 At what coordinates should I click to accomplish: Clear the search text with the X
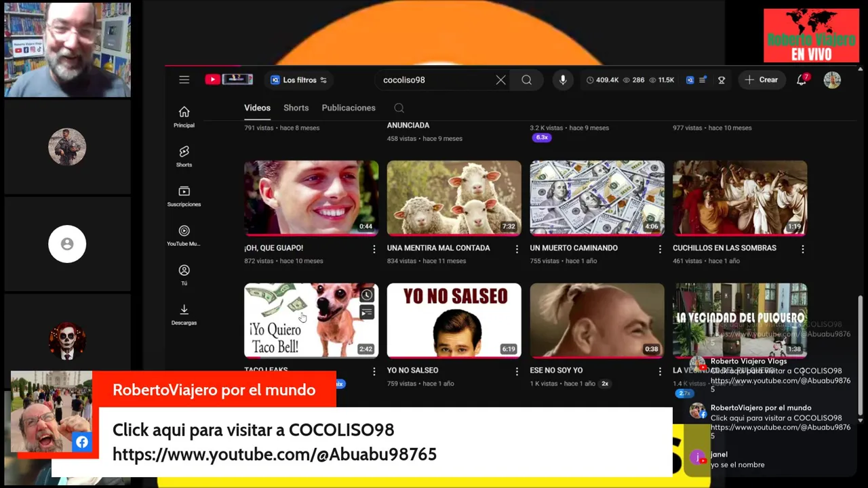pyautogui.click(x=500, y=80)
